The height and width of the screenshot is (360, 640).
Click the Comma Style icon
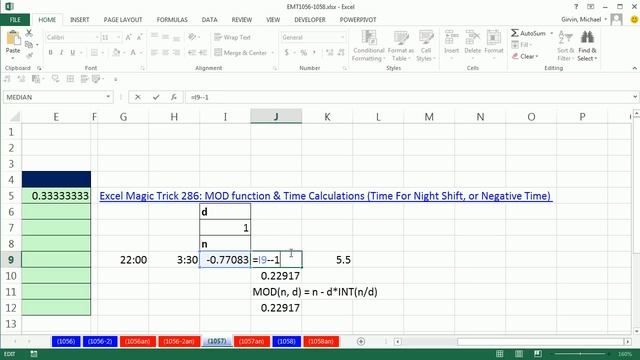click(314, 52)
